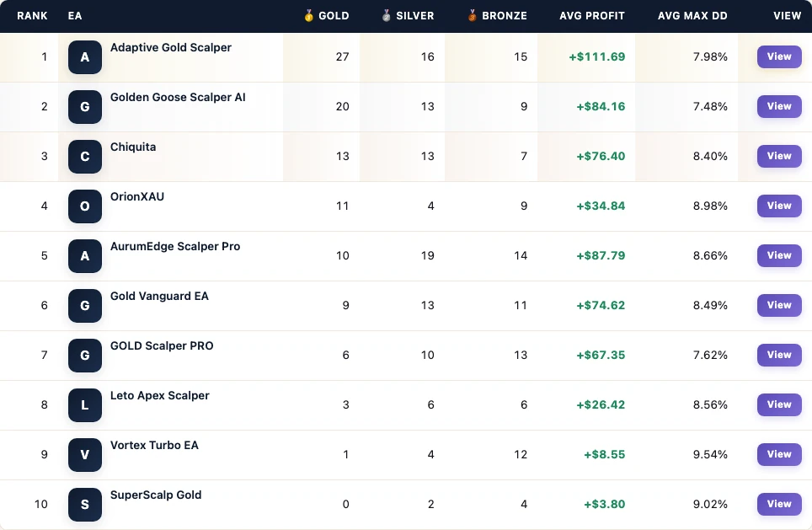Click the +$111.69 average profit value

click(x=597, y=57)
